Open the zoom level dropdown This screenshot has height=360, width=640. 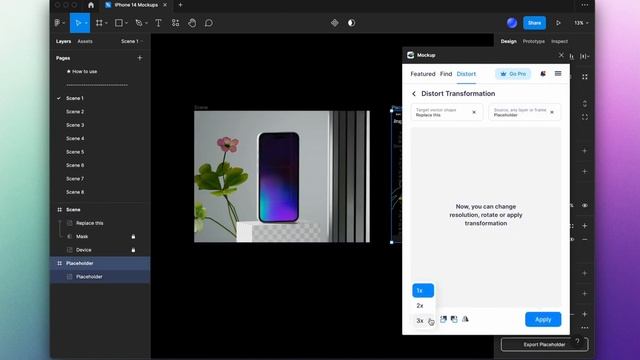(581, 23)
